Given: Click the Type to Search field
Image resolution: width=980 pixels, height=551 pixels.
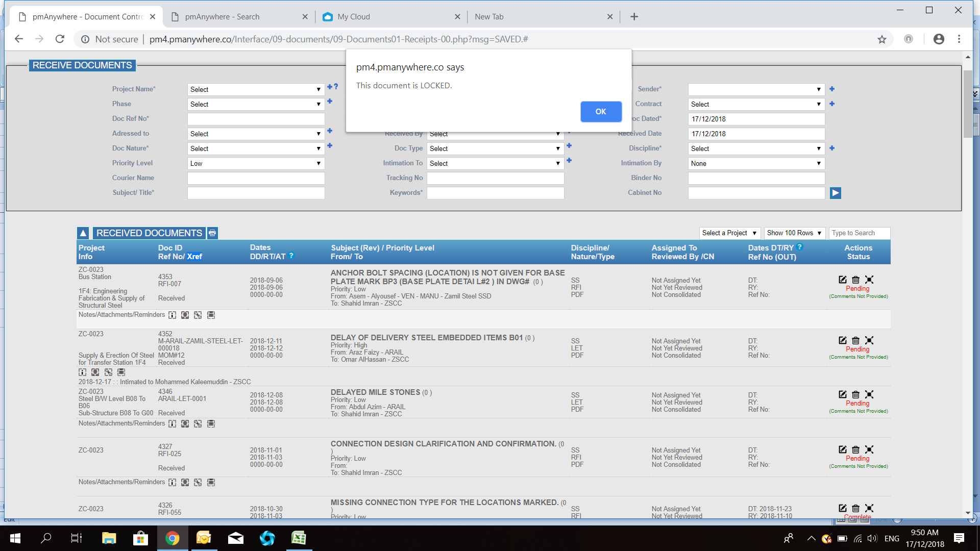Looking at the screenshot, I should click(859, 233).
